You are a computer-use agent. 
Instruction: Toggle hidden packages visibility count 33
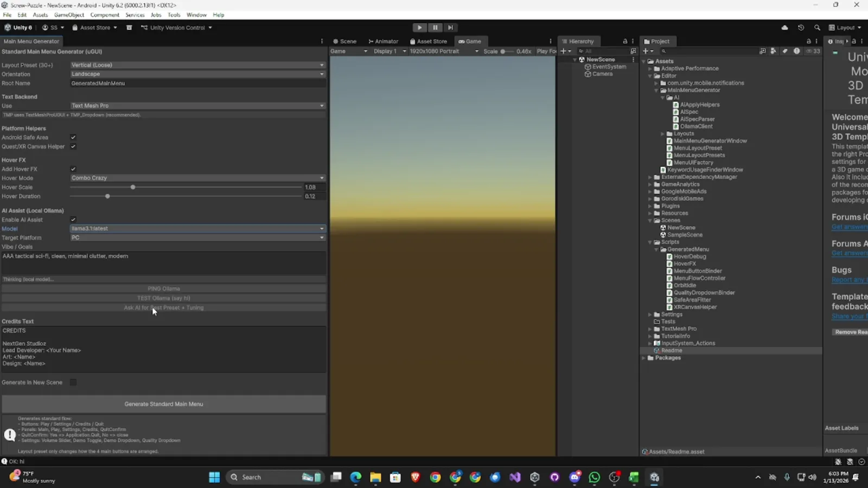click(813, 51)
